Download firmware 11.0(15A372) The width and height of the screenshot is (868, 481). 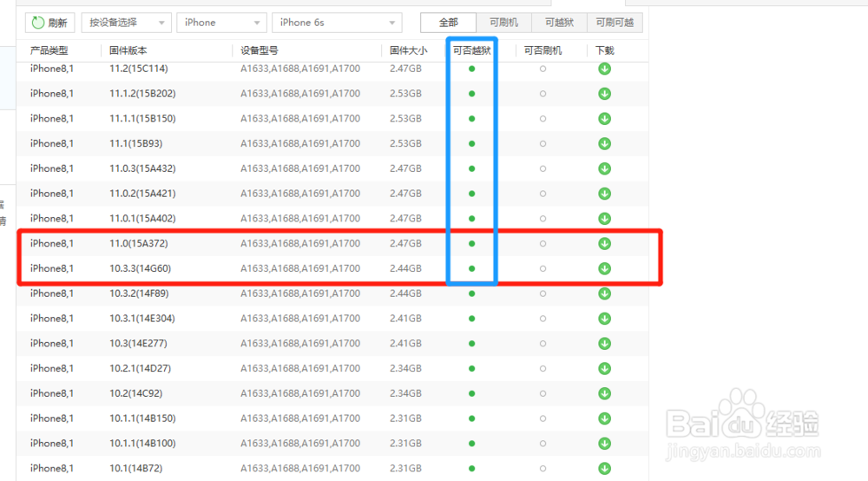tap(604, 244)
